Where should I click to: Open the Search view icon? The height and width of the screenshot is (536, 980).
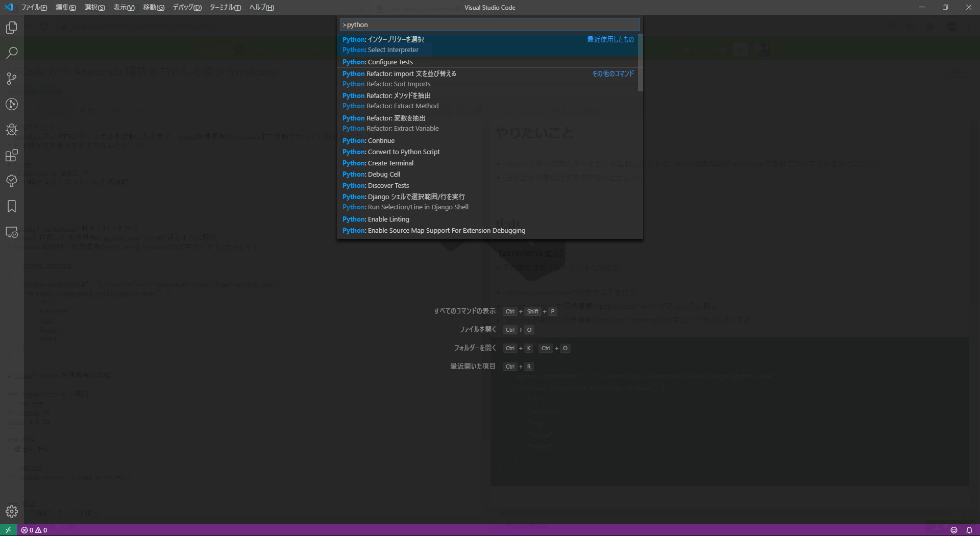pos(11,53)
